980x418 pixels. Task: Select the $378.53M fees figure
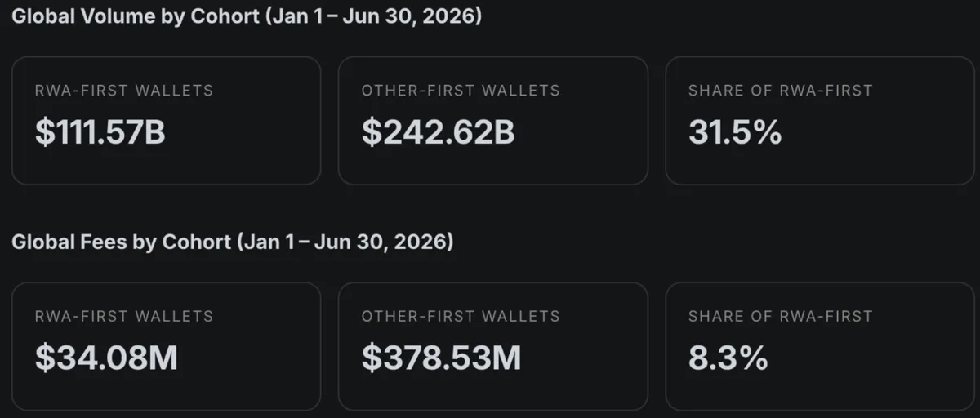pyautogui.click(x=442, y=358)
